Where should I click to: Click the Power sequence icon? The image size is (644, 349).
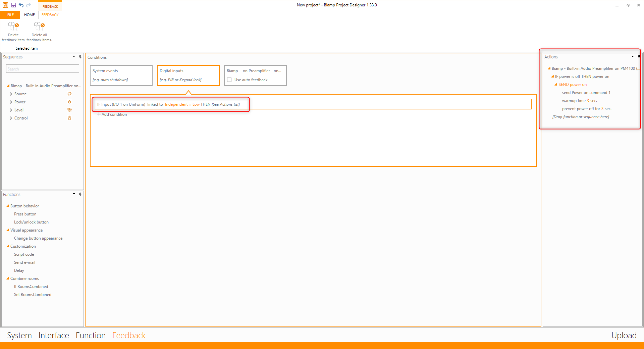69,102
